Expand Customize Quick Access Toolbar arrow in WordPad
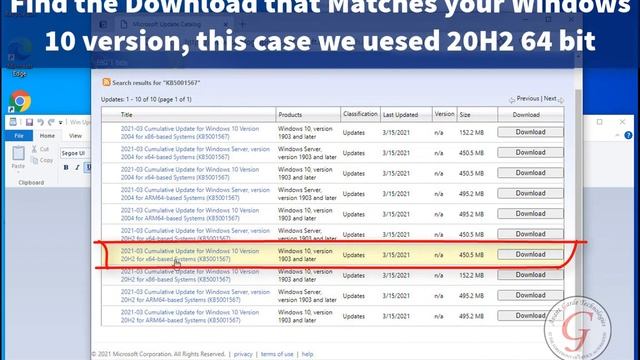640x360 pixels. pos(60,122)
